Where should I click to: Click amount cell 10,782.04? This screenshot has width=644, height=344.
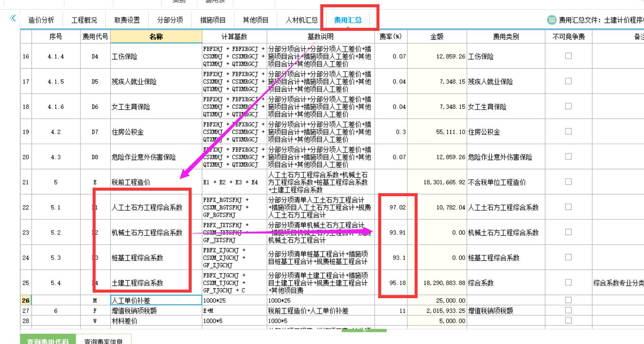[437, 207]
